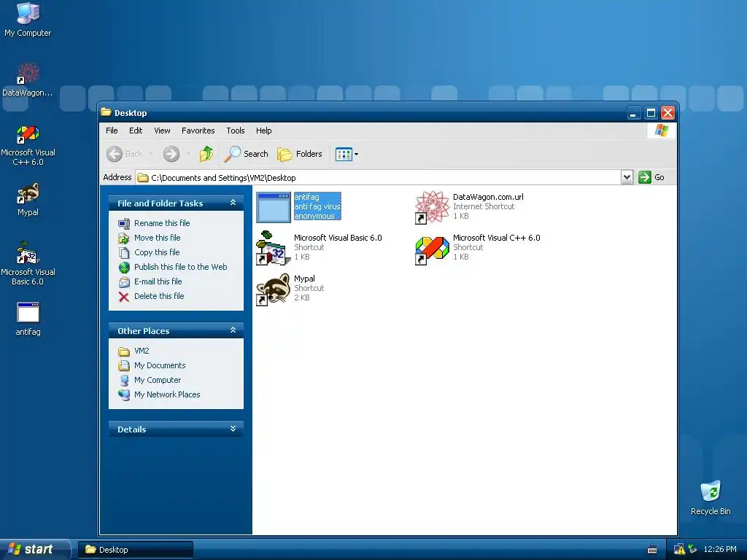The height and width of the screenshot is (560, 747).
Task: Open the Tools menu
Action: click(x=236, y=131)
